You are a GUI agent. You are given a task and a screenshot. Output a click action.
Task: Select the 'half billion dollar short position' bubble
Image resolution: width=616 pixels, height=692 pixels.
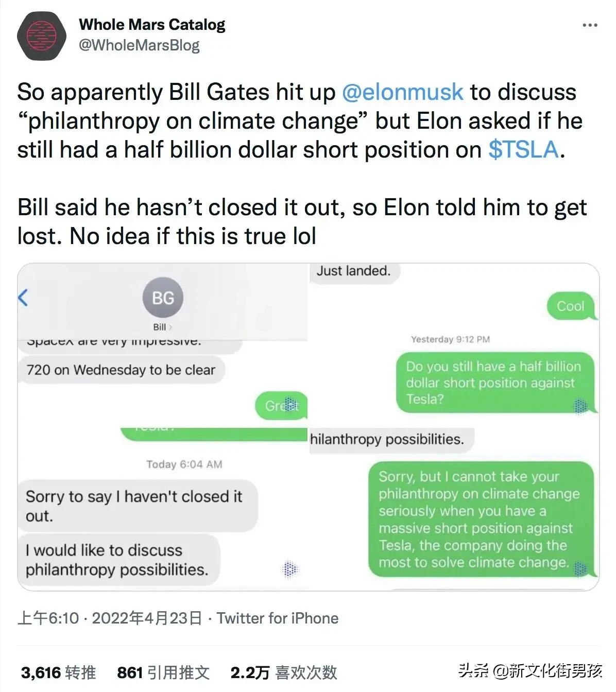[494, 383]
